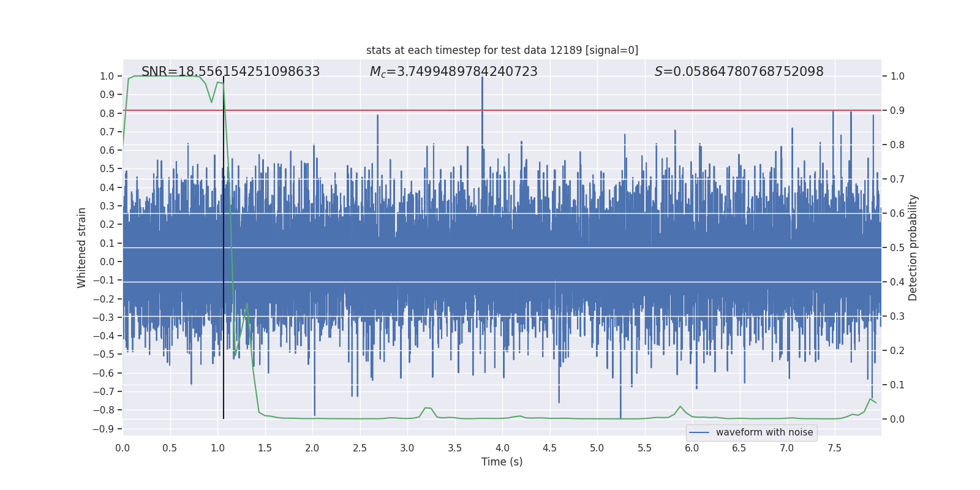
Task: Click the 'Detection probability' right axis label
Action: (x=913, y=247)
